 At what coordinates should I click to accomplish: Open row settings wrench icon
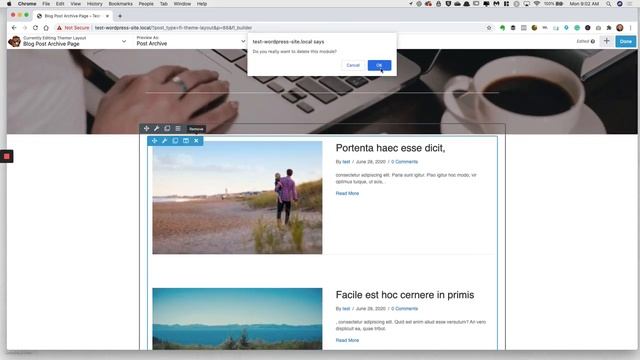pos(157,129)
